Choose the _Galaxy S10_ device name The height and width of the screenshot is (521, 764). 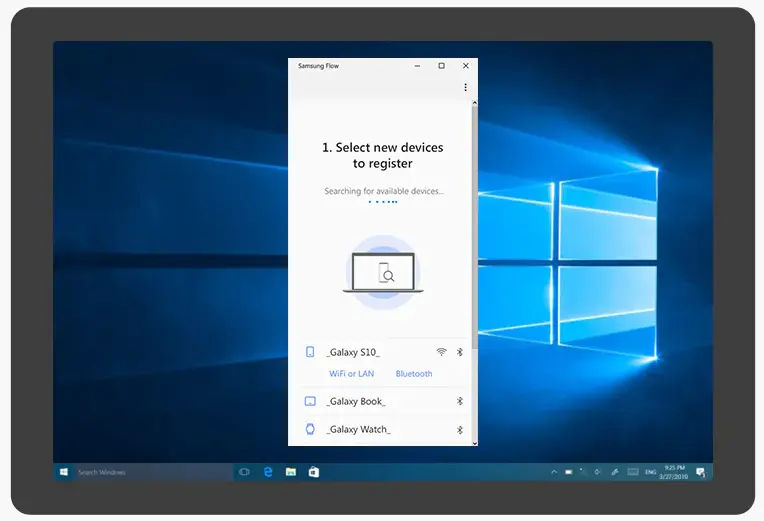(353, 352)
